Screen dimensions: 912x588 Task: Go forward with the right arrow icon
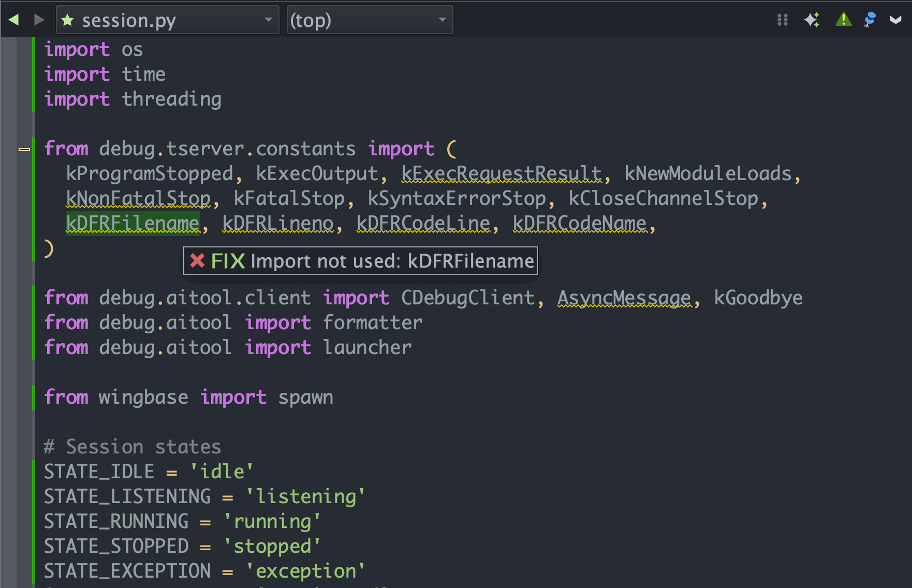click(x=39, y=20)
